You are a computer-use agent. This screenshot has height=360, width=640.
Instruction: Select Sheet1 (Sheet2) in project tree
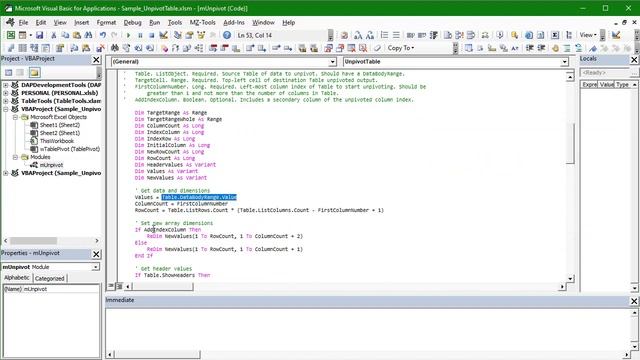point(60,125)
